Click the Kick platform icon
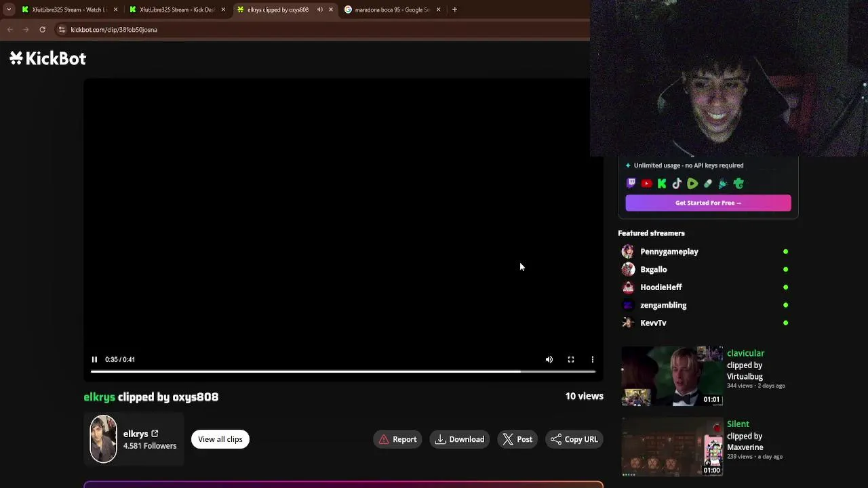Screen dimensions: 868x488 (x=662, y=183)
